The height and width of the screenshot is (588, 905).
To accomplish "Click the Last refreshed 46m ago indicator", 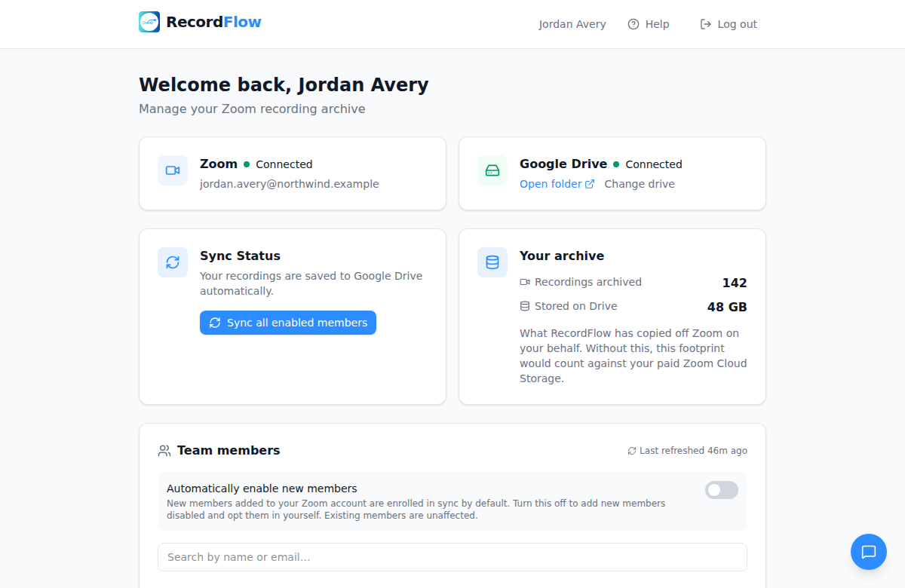I will [687, 451].
